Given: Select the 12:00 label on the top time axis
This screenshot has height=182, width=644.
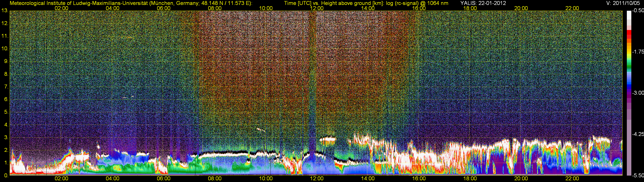Looking at the screenshot, I should (x=317, y=8).
